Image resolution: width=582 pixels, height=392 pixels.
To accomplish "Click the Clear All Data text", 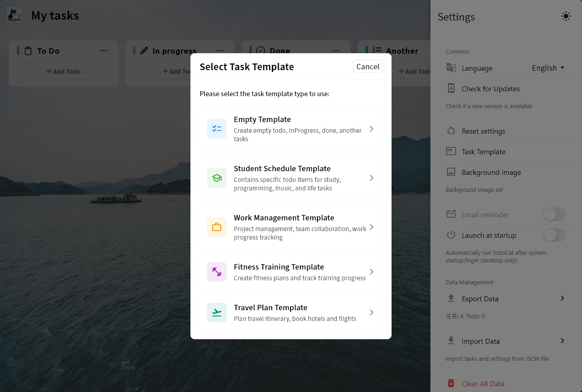I will tap(483, 384).
